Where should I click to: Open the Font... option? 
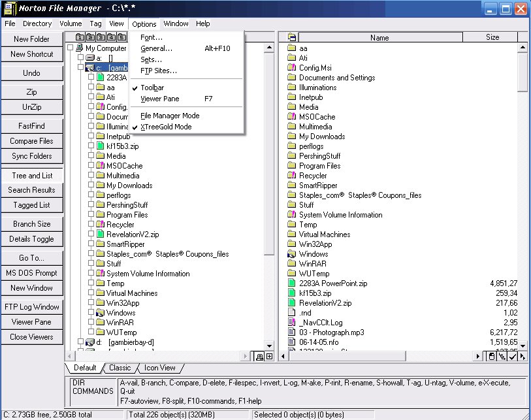coord(186,38)
